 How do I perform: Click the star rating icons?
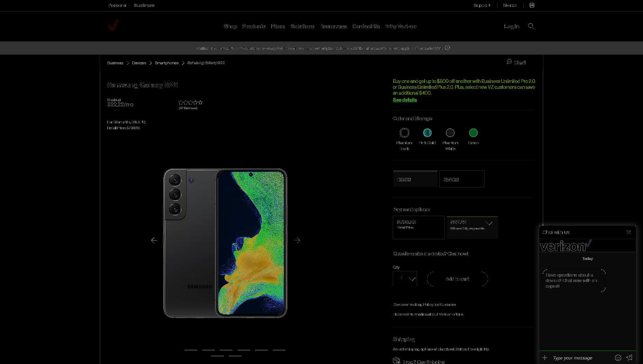190,102
